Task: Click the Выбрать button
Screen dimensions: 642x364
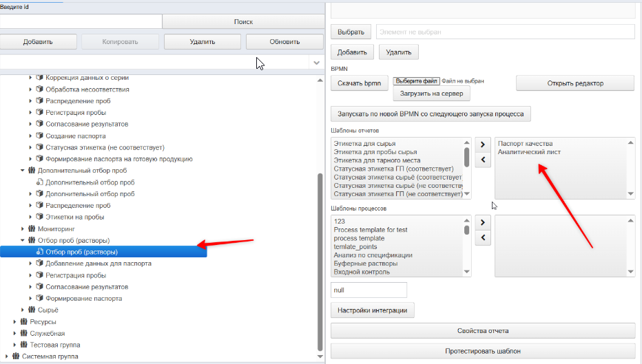Action: coord(351,32)
